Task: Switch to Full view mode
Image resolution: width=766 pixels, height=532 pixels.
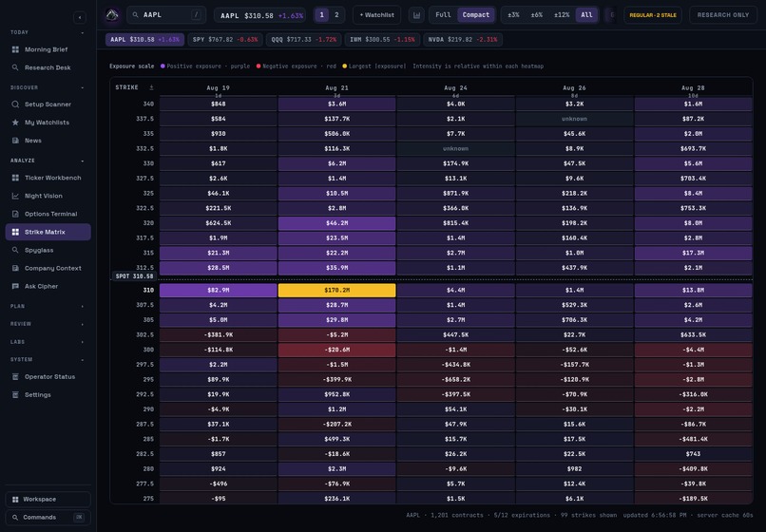Action: pyautogui.click(x=443, y=15)
